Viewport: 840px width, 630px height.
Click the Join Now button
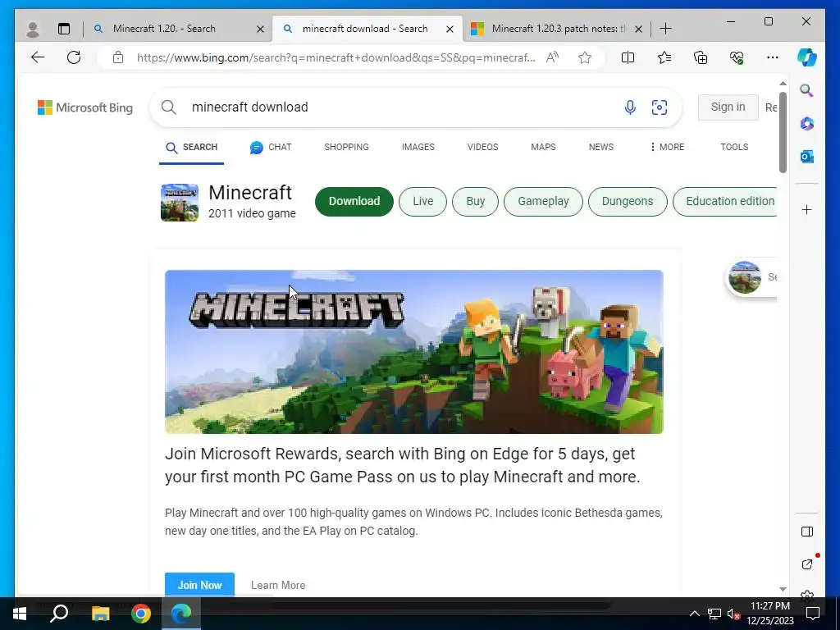click(200, 584)
